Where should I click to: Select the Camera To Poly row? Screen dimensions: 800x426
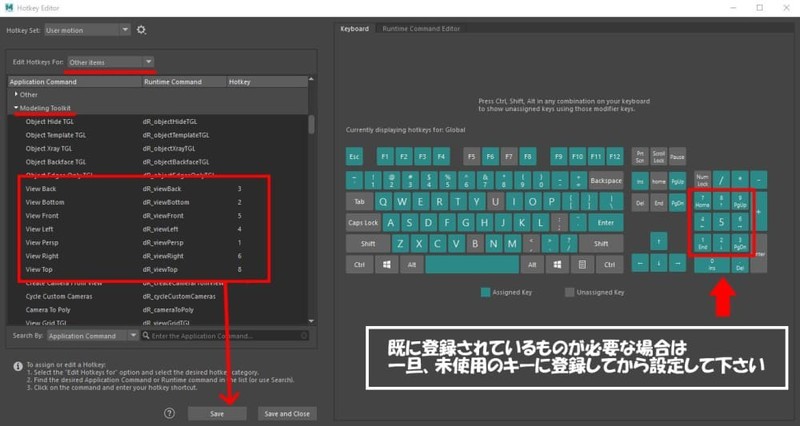(158, 310)
